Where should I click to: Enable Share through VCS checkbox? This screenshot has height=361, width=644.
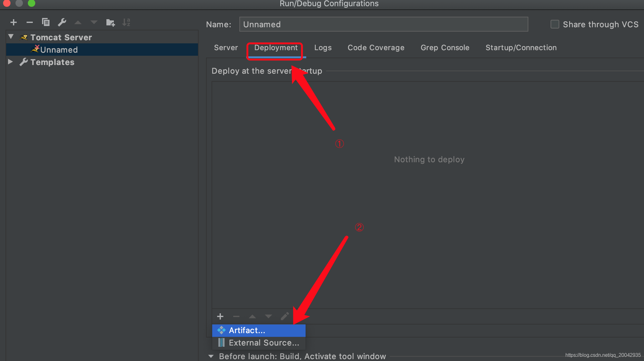pyautogui.click(x=555, y=24)
